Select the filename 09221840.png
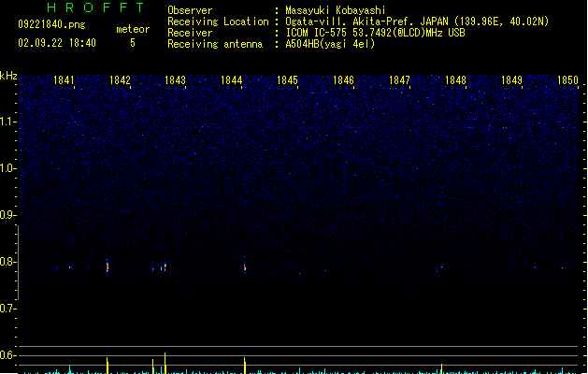The height and width of the screenshot is (374, 588). click(x=51, y=24)
